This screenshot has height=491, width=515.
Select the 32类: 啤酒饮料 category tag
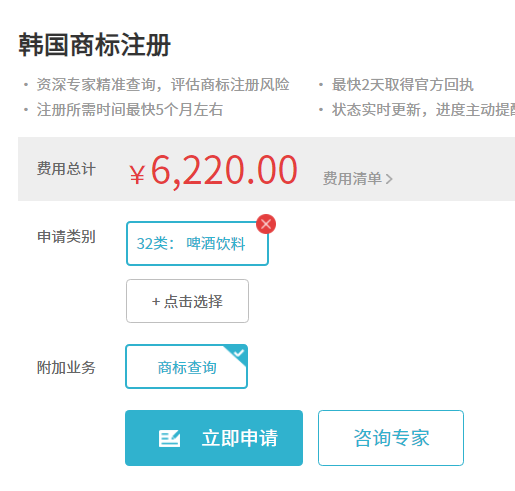click(197, 243)
